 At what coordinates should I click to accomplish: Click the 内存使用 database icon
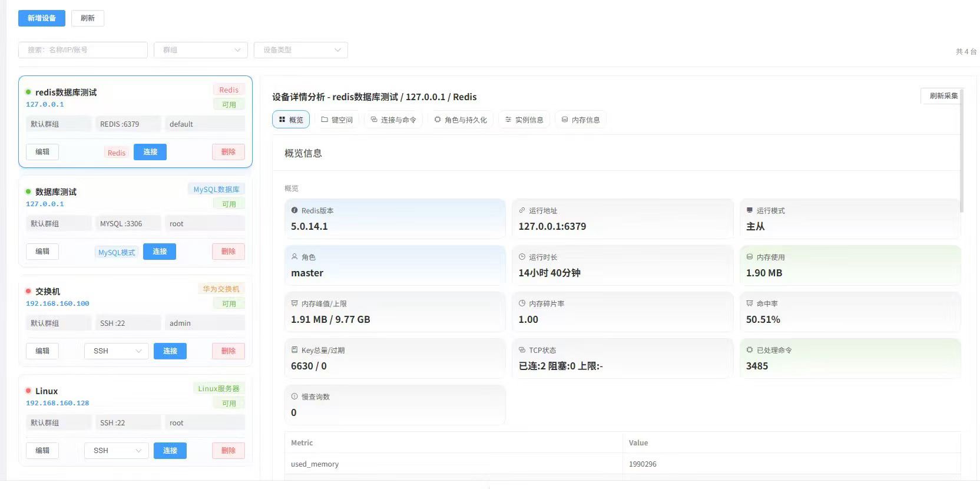point(750,257)
